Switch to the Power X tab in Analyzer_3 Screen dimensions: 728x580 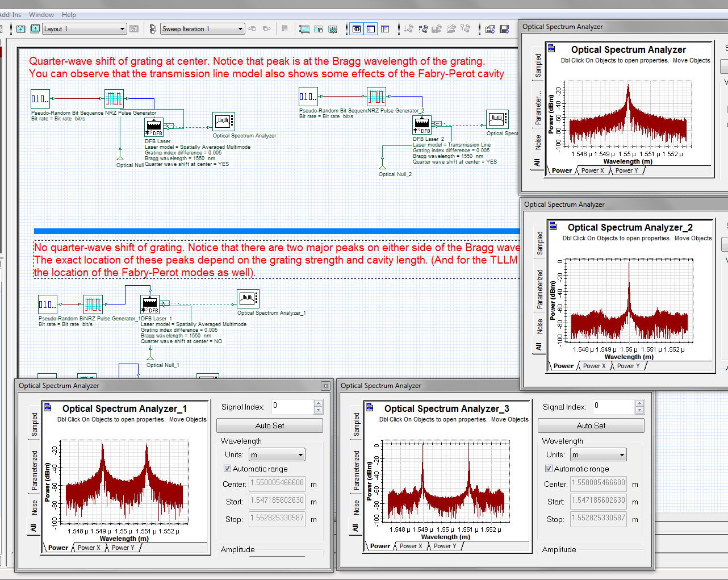[x=411, y=546]
